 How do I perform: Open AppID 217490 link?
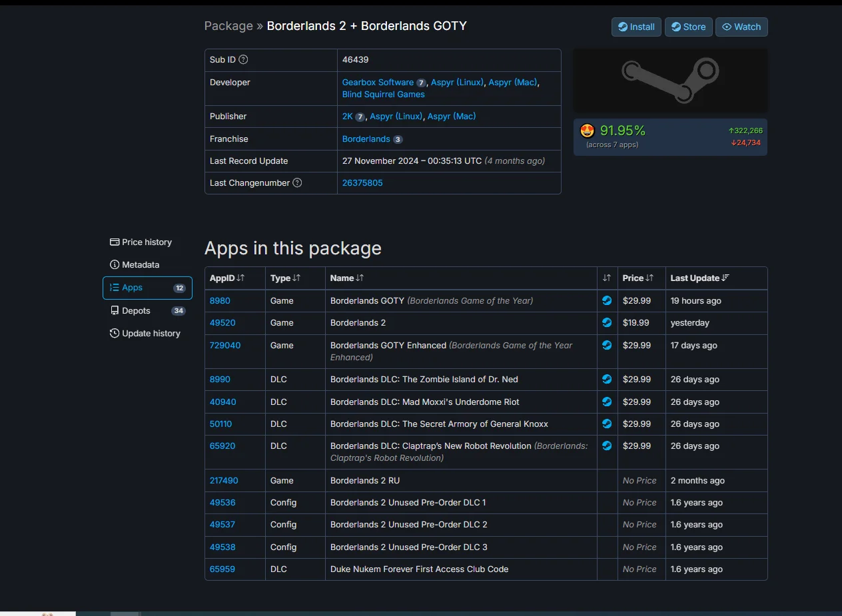(224, 480)
